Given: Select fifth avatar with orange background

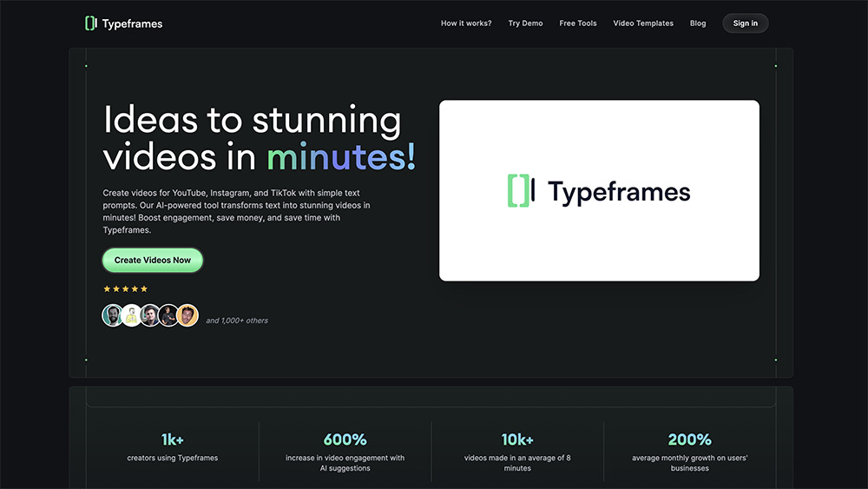Looking at the screenshot, I should coord(187,315).
